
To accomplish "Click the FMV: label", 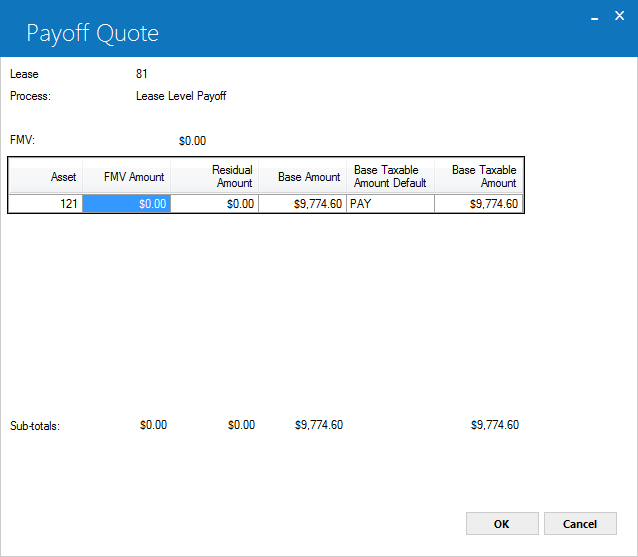I will coord(22,140).
